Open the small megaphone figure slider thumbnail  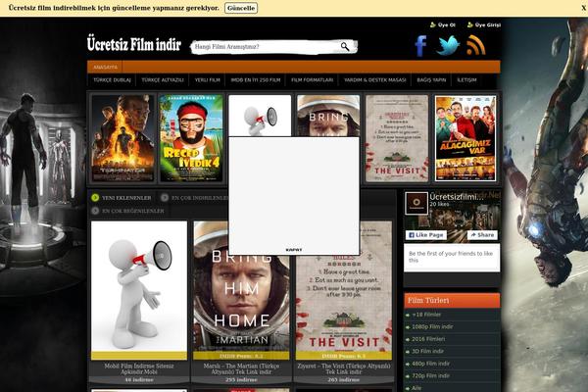tap(260, 116)
